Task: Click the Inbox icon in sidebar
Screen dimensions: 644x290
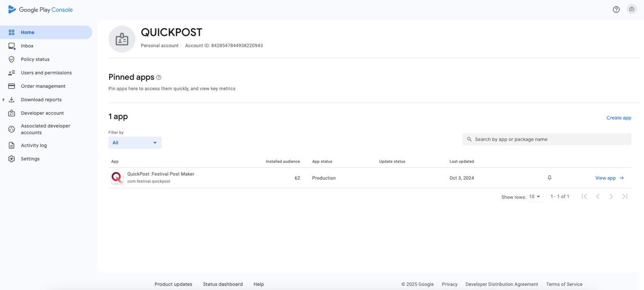Action: [x=12, y=46]
